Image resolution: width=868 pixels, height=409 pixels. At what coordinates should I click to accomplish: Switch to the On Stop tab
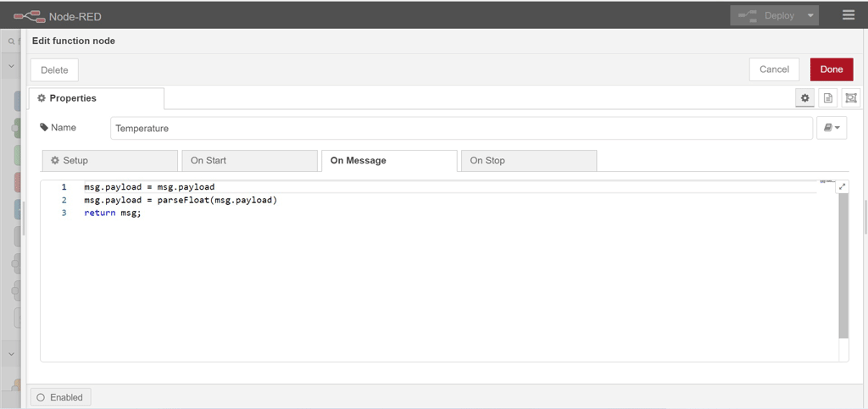tap(529, 160)
